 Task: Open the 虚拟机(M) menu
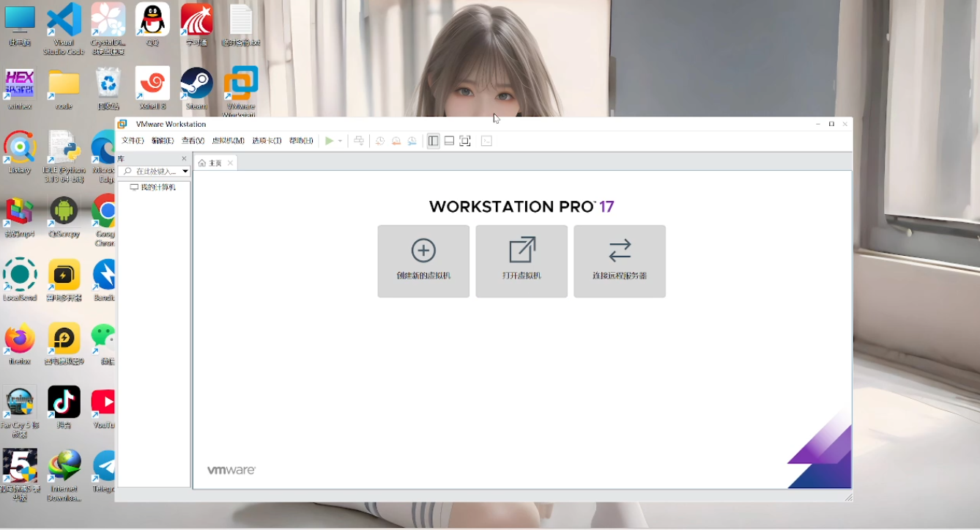[x=228, y=141]
